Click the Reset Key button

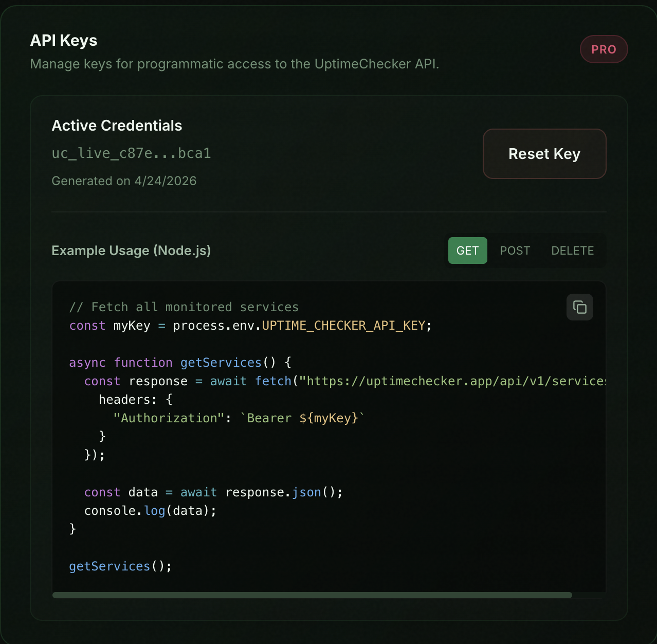point(544,154)
